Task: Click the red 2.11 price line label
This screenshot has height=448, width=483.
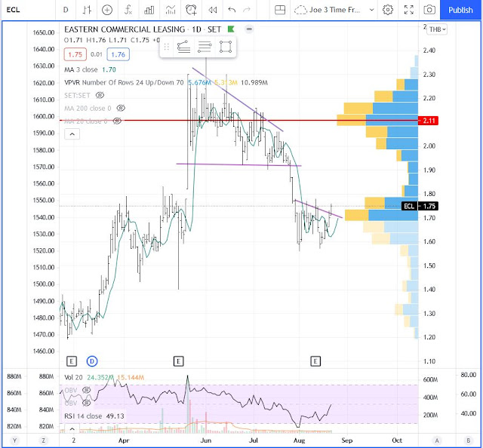Action: click(x=428, y=121)
